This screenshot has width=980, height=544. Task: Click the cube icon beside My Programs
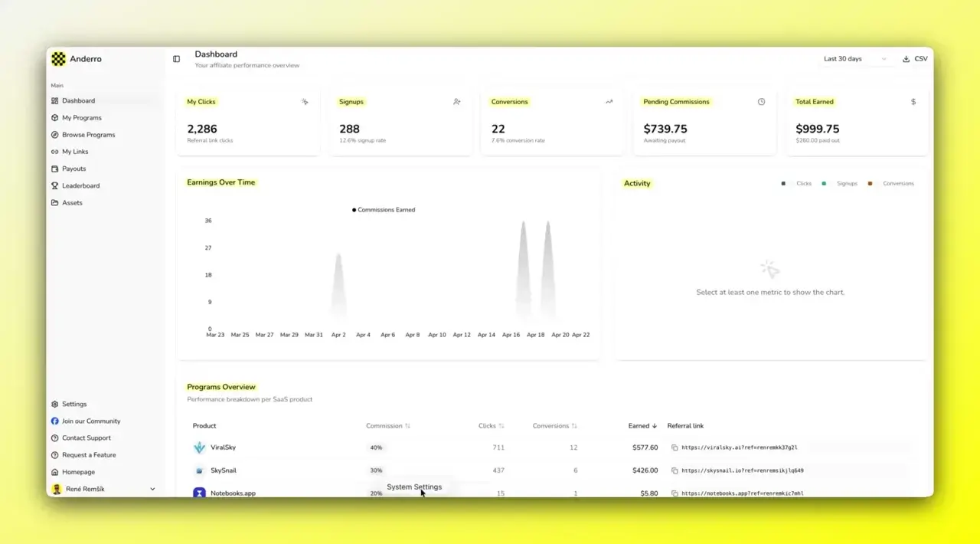click(x=54, y=118)
